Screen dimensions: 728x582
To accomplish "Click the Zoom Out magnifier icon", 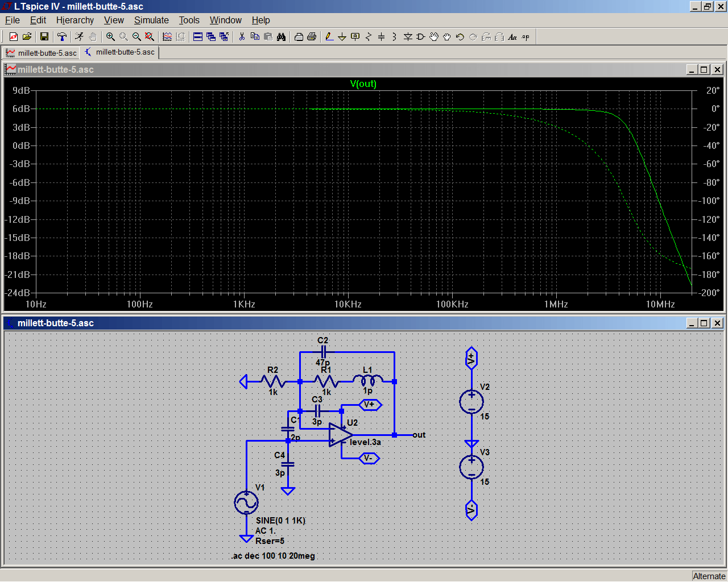I will point(136,37).
